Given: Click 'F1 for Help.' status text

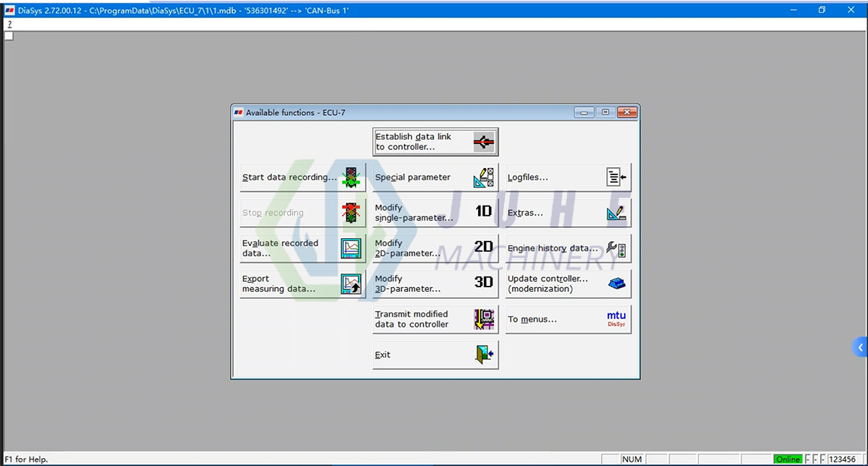Looking at the screenshot, I should [26, 459].
